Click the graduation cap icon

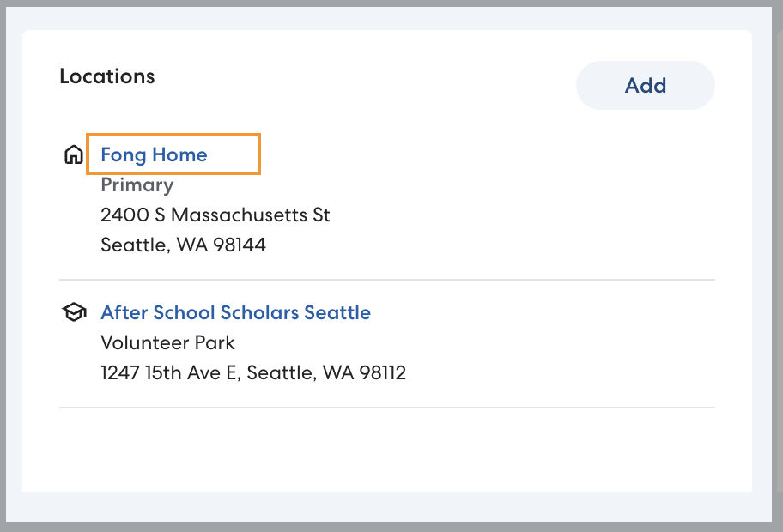pos(74,313)
